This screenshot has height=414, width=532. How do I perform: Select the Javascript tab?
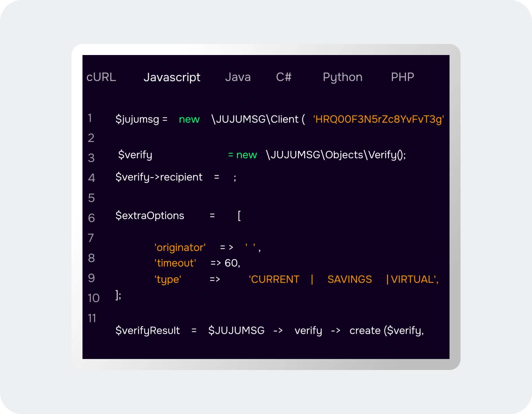coord(172,77)
